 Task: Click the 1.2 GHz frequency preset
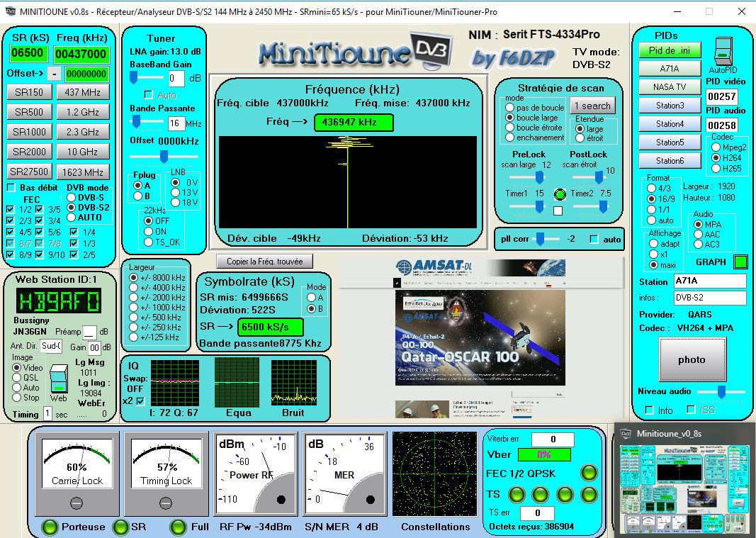point(82,112)
